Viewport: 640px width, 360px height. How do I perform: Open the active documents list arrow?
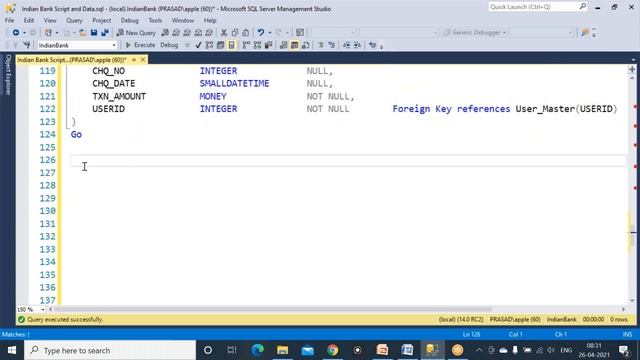click(633, 60)
